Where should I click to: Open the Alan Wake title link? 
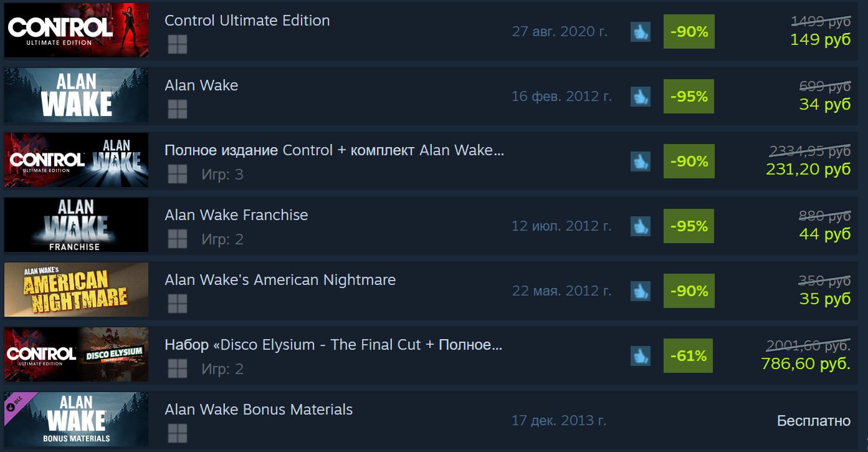click(201, 85)
